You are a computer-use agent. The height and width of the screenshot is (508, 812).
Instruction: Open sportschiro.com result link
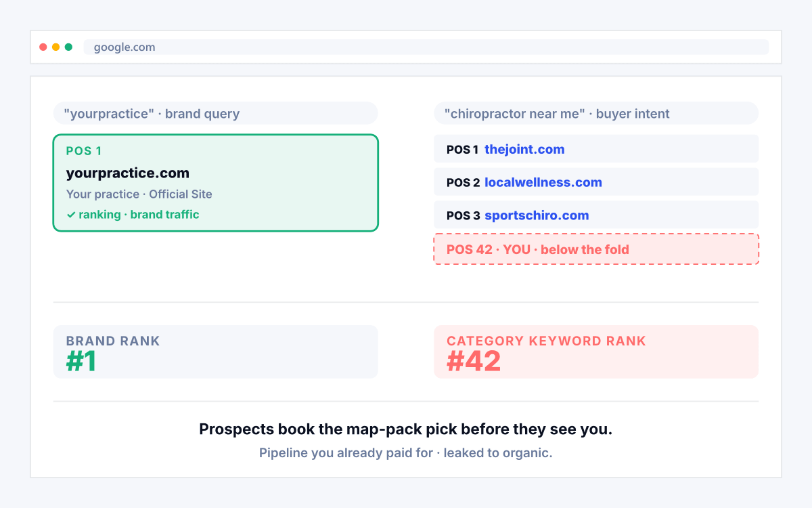click(x=537, y=215)
